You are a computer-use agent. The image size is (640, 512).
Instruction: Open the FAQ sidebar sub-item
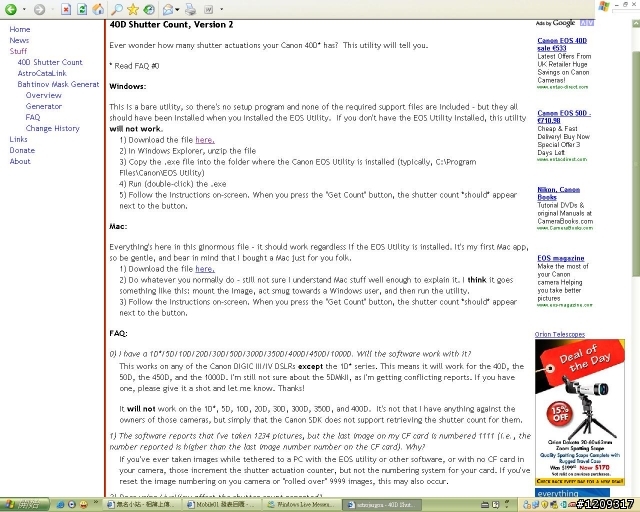point(33,118)
